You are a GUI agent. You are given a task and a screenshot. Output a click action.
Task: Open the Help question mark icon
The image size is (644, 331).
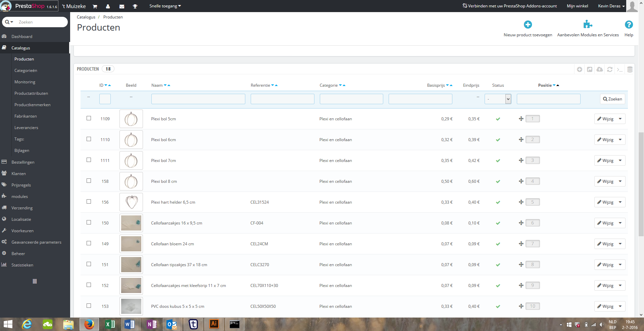coord(629,25)
